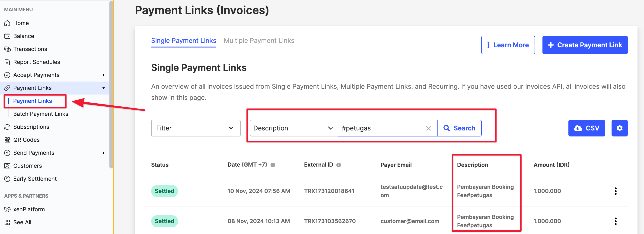Collapse the Payment Links menu section
This screenshot has width=644, height=234.
(x=103, y=88)
